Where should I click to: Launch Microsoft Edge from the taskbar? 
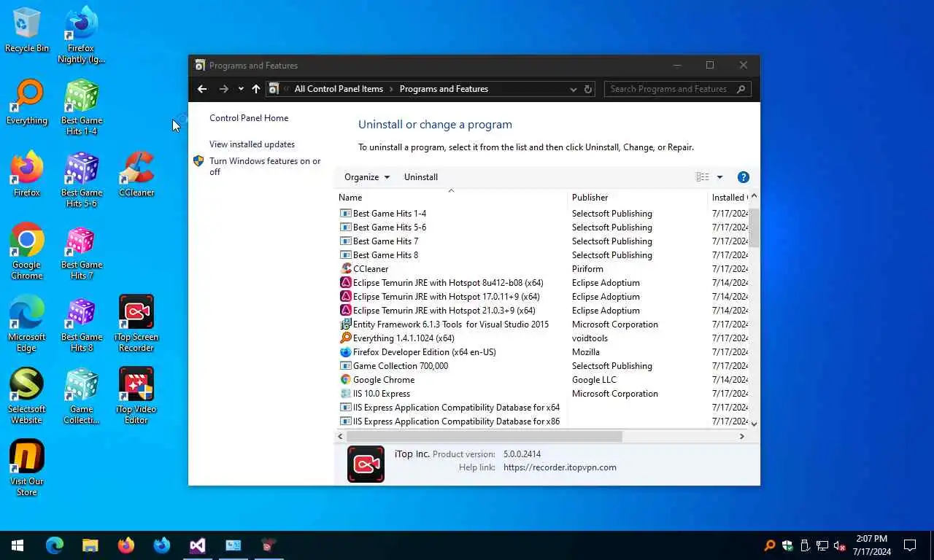click(55, 545)
